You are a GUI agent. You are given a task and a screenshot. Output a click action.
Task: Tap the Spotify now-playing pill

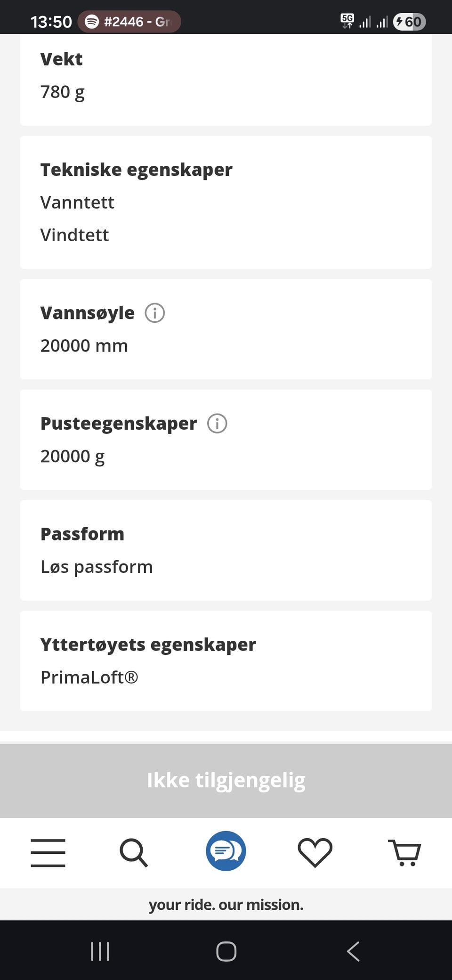[x=129, y=22]
